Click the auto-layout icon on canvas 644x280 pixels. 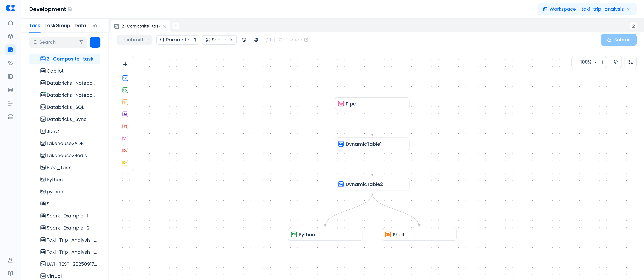630,62
